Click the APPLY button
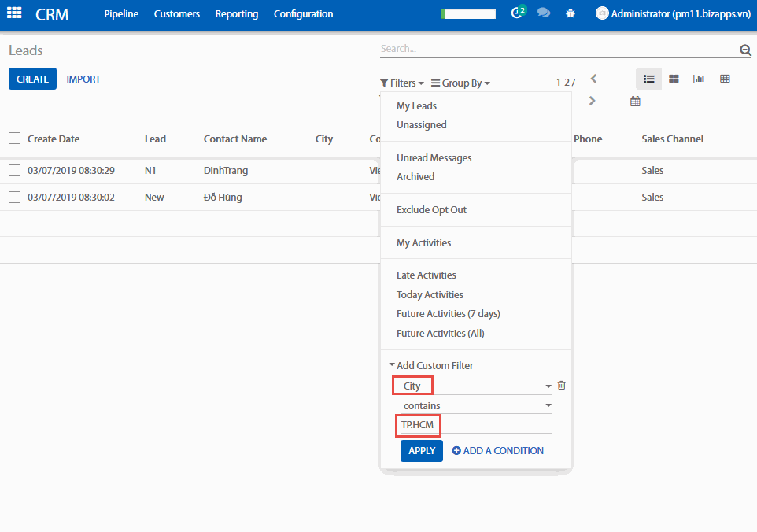Screen dimensions: 757x532 coord(421,451)
